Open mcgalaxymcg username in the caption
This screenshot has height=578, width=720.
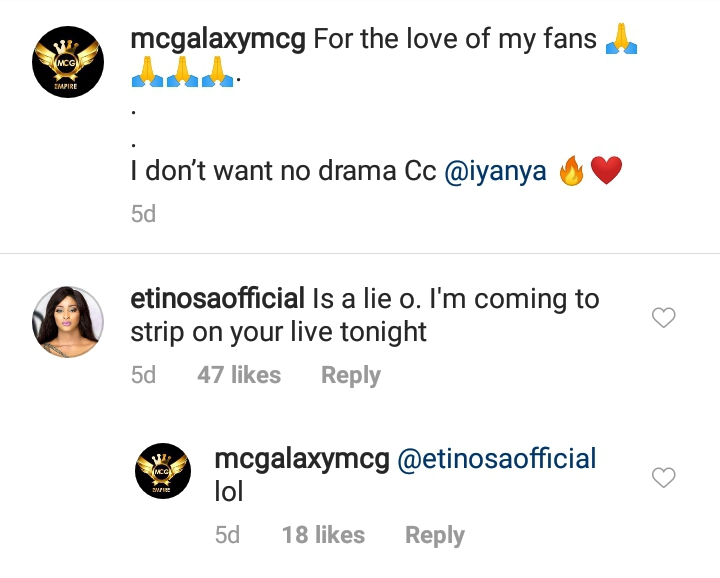coord(218,41)
